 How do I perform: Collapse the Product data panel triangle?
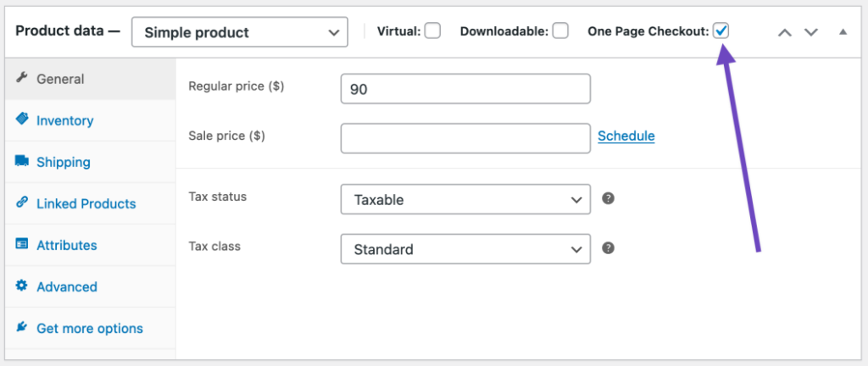(843, 32)
